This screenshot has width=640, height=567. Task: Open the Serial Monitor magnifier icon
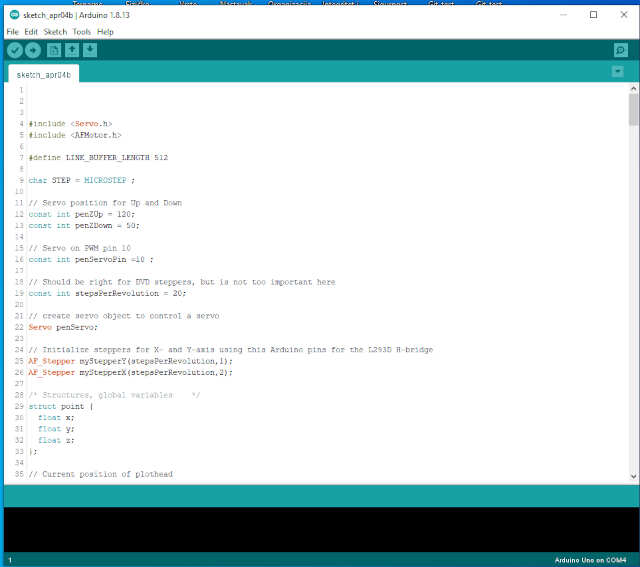click(620, 50)
